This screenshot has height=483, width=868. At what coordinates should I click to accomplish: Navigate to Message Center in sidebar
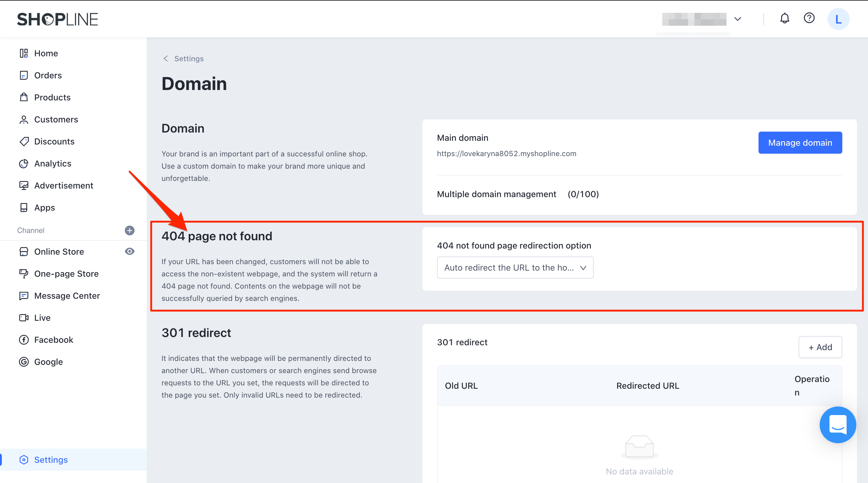coord(67,296)
